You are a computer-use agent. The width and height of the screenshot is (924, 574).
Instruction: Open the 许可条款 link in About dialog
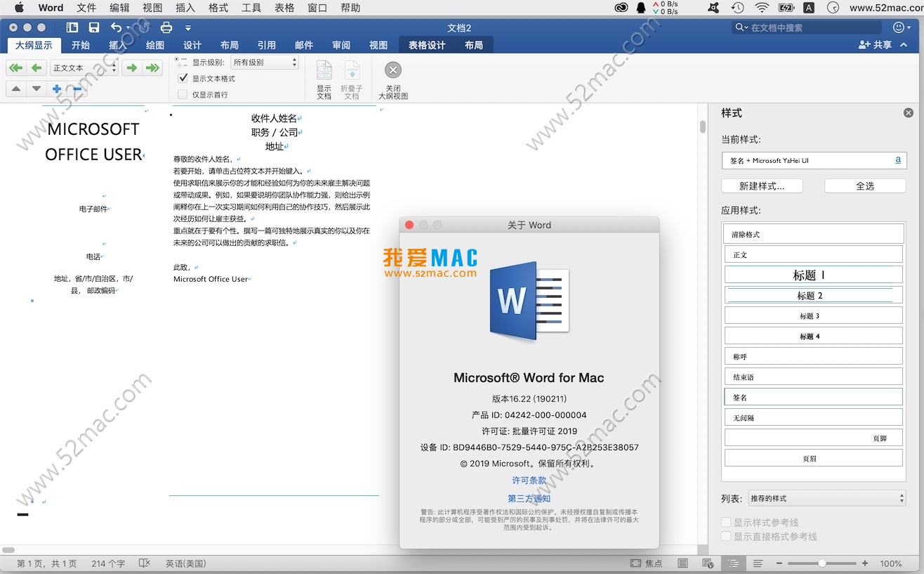tap(529, 480)
